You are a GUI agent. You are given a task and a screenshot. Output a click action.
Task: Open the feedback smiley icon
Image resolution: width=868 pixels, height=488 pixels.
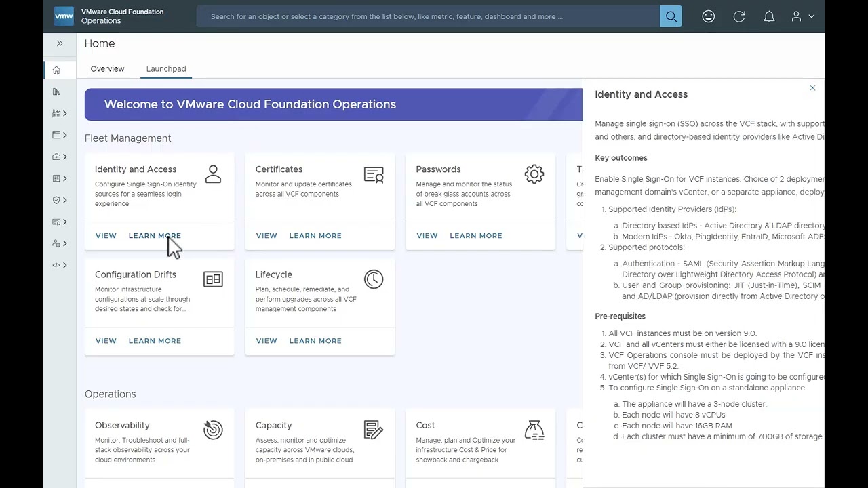click(709, 16)
